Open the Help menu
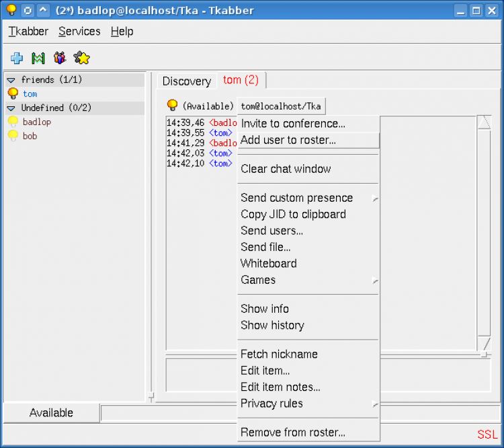Viewport: 504px width, 448px height. (x=122, y=31)
